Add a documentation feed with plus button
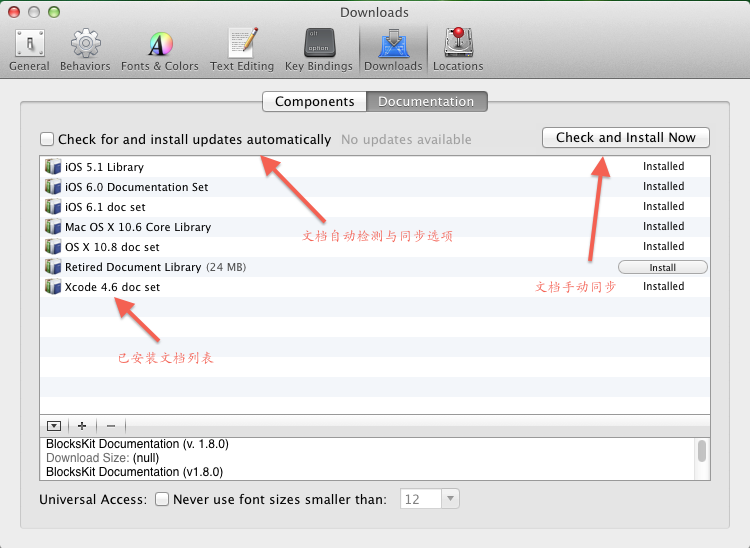This screenshot has height=548, width=750. (x=82, y=426)
